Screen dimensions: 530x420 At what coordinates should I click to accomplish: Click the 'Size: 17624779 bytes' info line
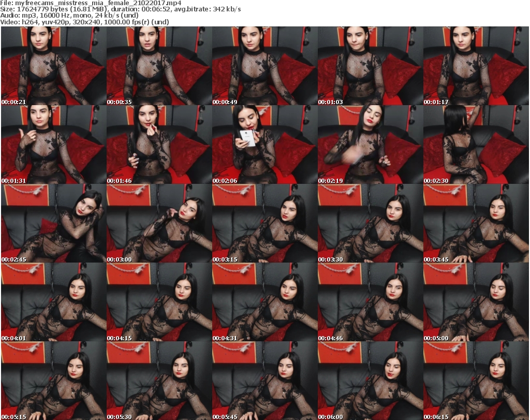[120, 9]
